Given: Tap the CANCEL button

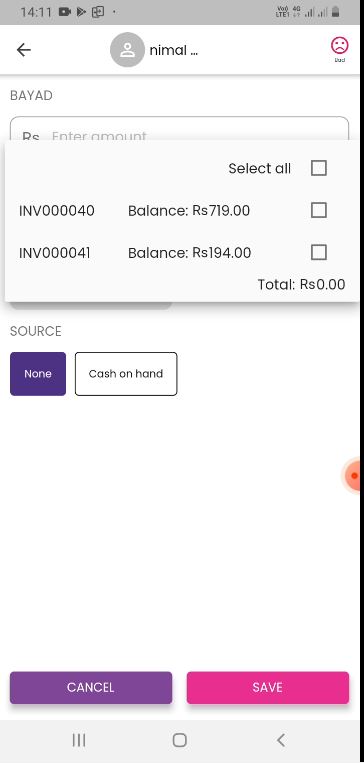Looking at the screenshot, I should [x=91, y=688].
